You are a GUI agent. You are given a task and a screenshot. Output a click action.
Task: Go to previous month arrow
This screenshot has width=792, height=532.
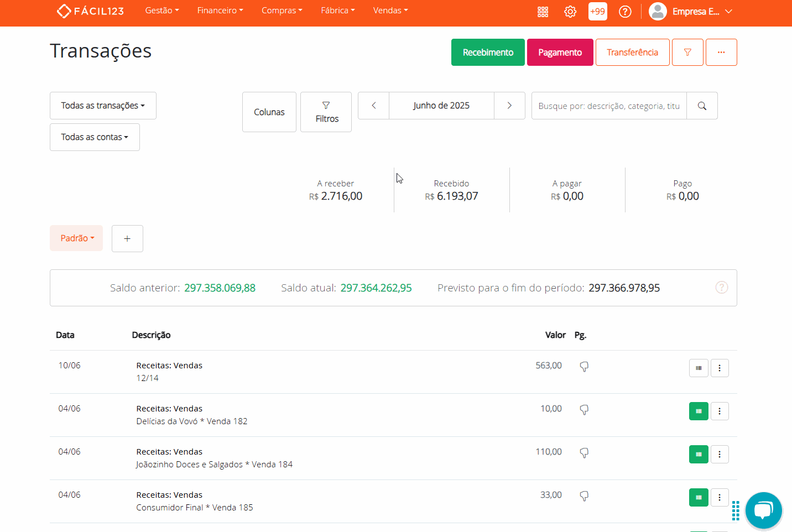pyautogui.click(x=374, y=106)
